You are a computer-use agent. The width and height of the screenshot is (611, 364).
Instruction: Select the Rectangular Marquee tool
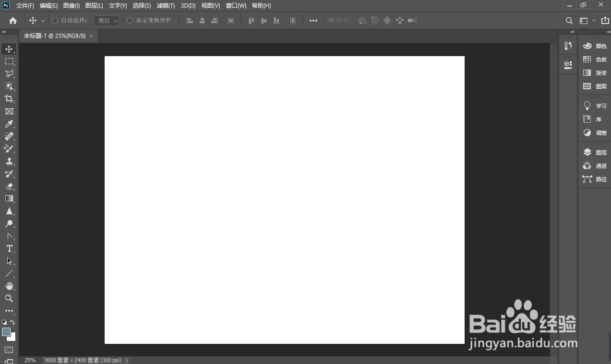[9, 61]
